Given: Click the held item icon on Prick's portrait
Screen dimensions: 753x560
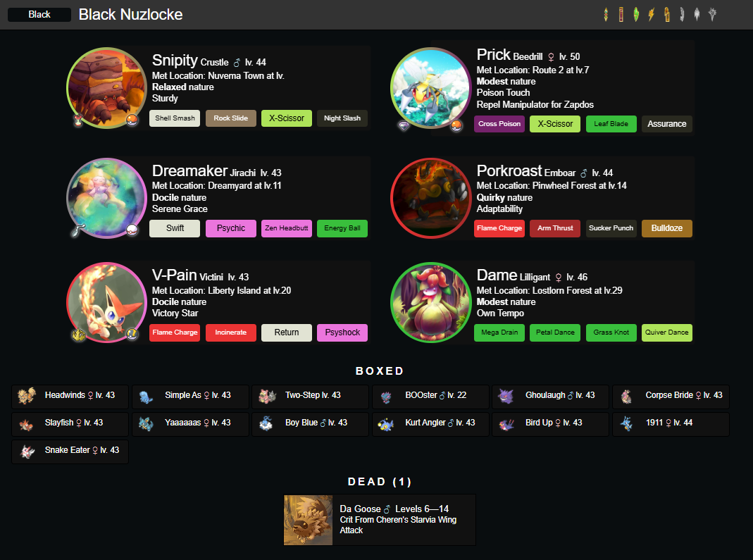Looking at the screenshot, I should pyautogui.click(x=404, y=126).
